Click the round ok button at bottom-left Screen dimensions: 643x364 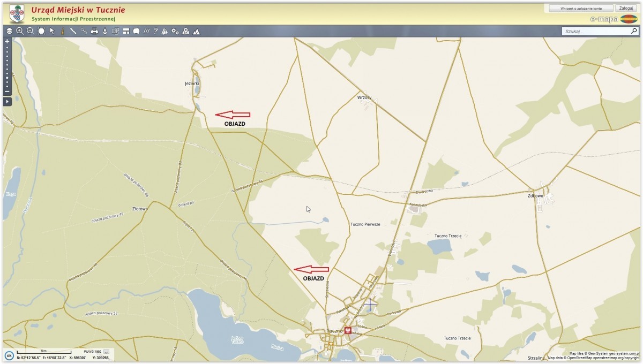9,355
